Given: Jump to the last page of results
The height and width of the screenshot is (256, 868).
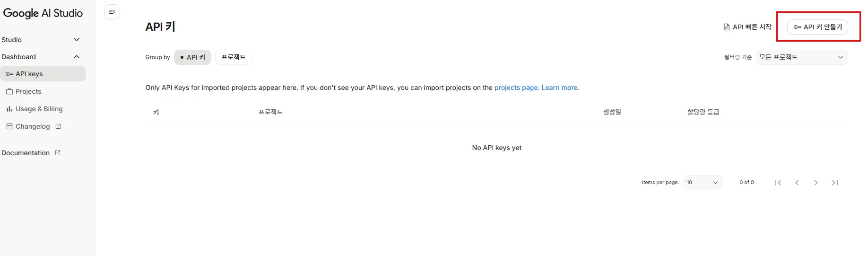Looking at the screenshot, I should (835, 183).
